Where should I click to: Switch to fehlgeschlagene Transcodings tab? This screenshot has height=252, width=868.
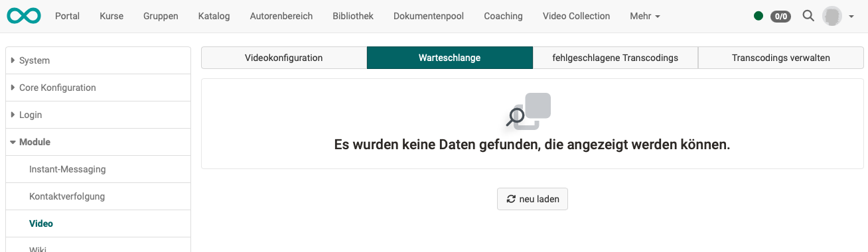tap(615, 58)
